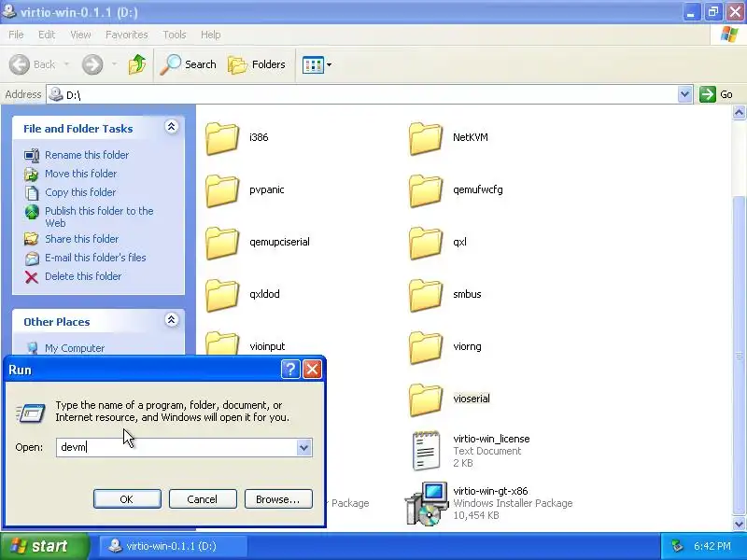Click Cancel in the Run dialog
Screen dimensions: 747x560
[x=203, y=499]
